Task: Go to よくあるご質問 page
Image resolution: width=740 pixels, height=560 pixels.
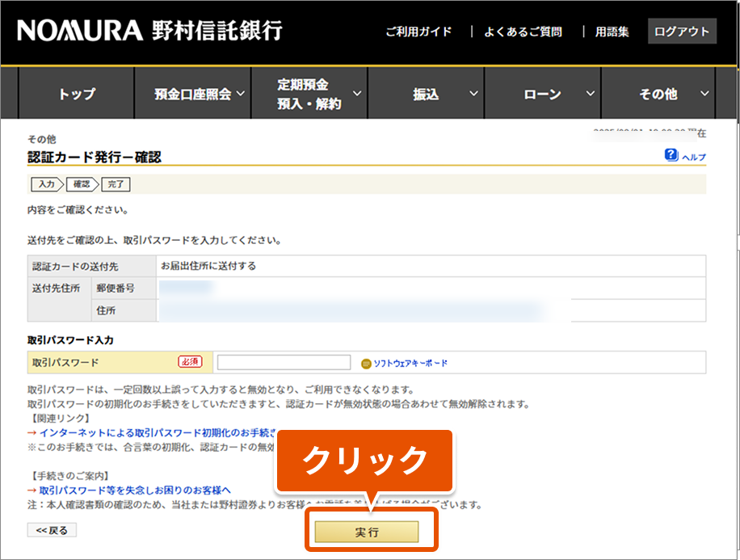Action: pos(523,32)
